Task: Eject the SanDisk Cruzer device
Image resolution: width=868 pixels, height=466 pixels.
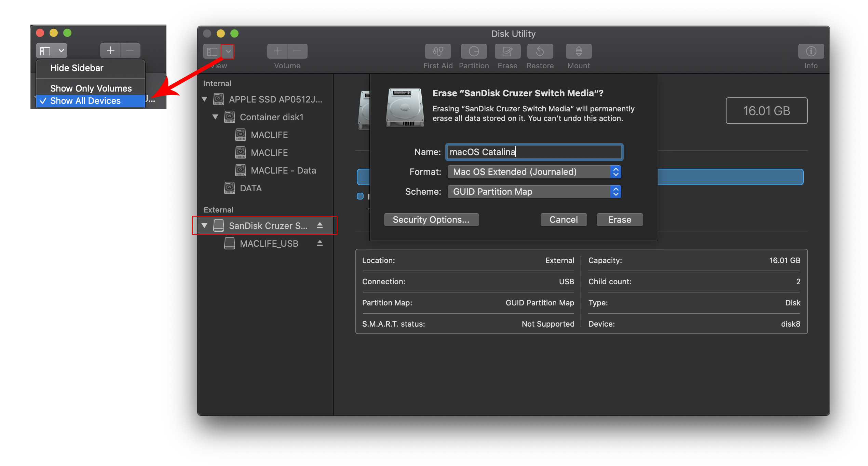Action: pos(320,225)
